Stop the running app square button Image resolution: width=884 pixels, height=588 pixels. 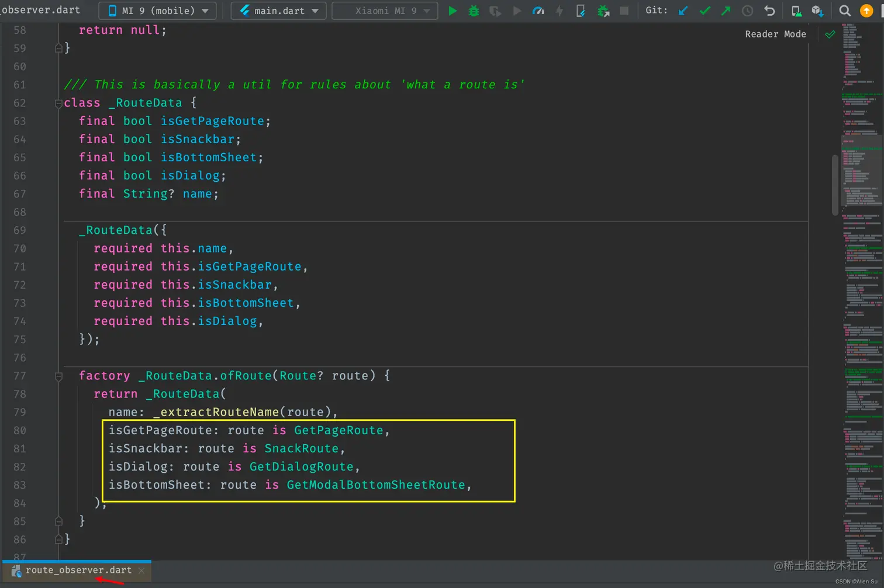click(624, 11)
